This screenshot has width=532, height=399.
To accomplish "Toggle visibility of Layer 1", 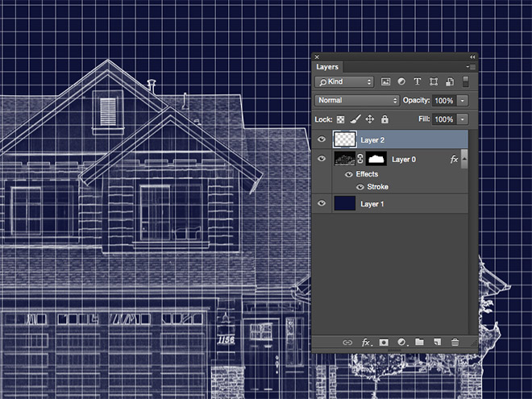I will coord(322,204).
